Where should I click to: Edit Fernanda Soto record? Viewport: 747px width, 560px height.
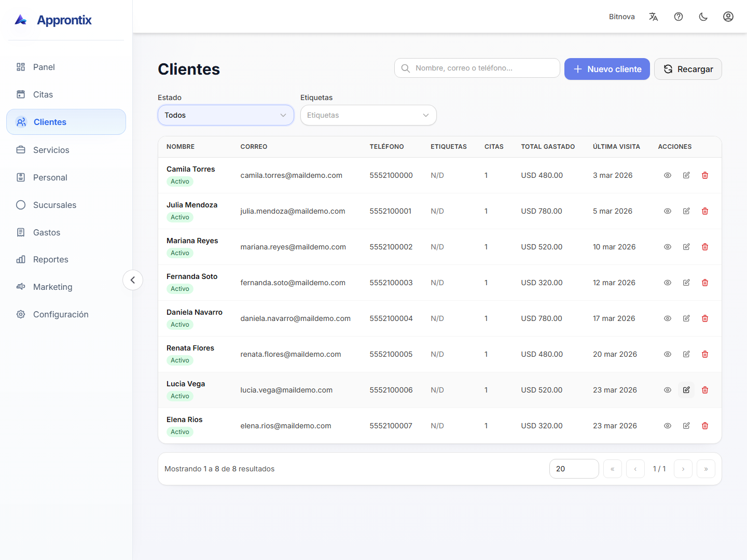click(x=686, y=283)
